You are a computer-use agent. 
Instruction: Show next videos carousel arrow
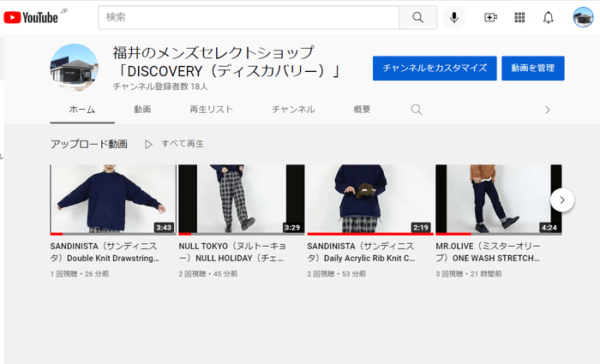pos(562,200)
